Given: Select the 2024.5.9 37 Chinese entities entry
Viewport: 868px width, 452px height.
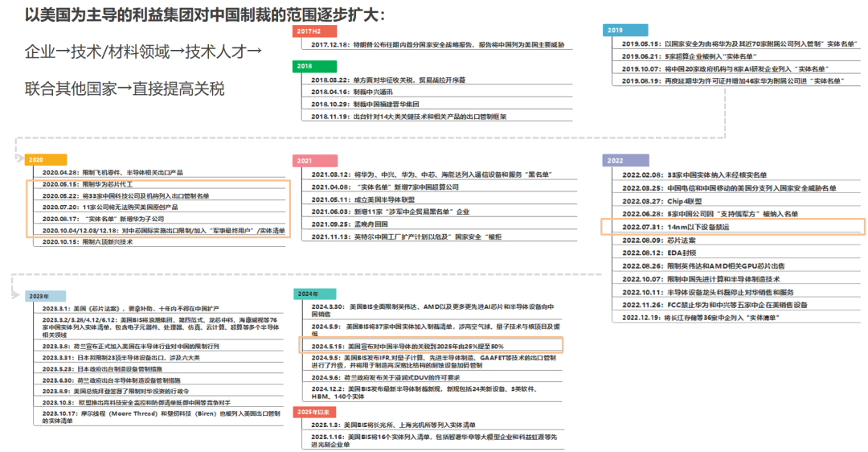Looking at the screenshot, I should coord(435,330).
